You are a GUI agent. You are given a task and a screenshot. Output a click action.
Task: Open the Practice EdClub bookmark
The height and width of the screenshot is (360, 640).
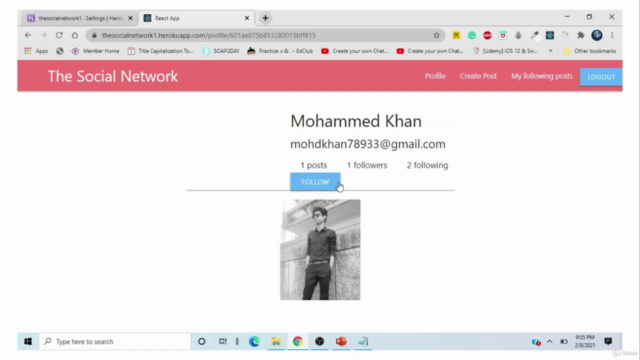[280, 51]
